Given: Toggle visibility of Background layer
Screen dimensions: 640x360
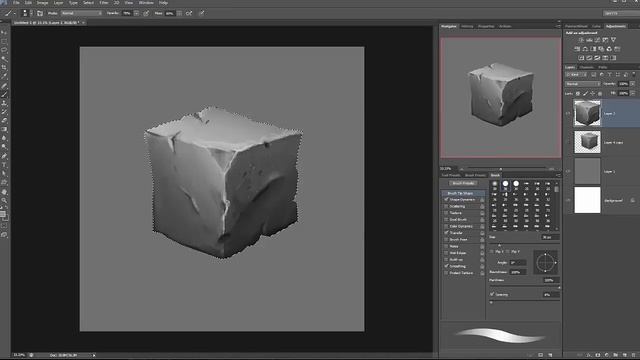Looking at the screenshot, I should (568, 200).
